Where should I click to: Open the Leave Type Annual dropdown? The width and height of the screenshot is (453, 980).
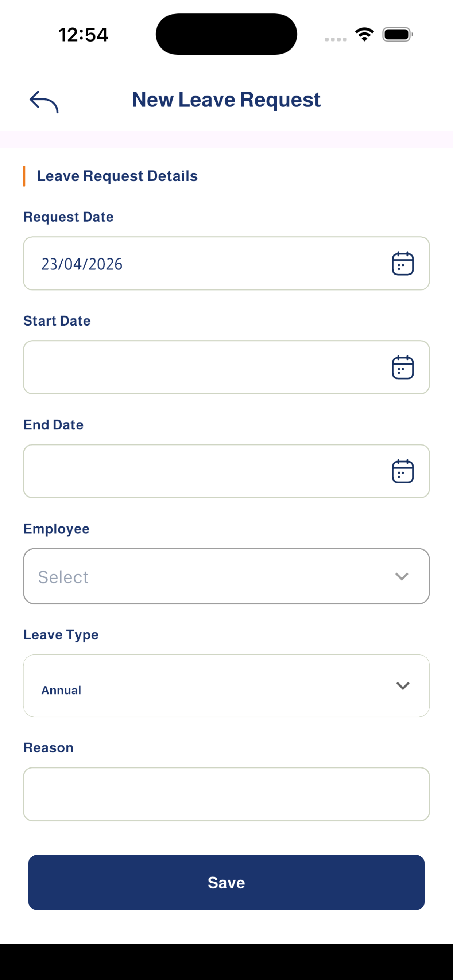(226, 685)
